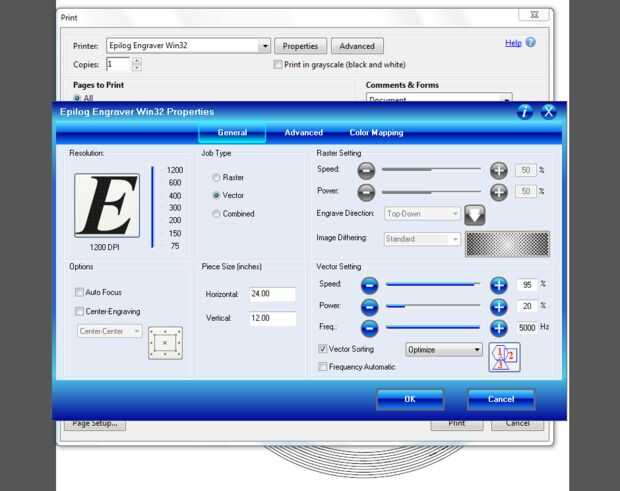Enable Center-Engraving checkbox

(79, 311)
